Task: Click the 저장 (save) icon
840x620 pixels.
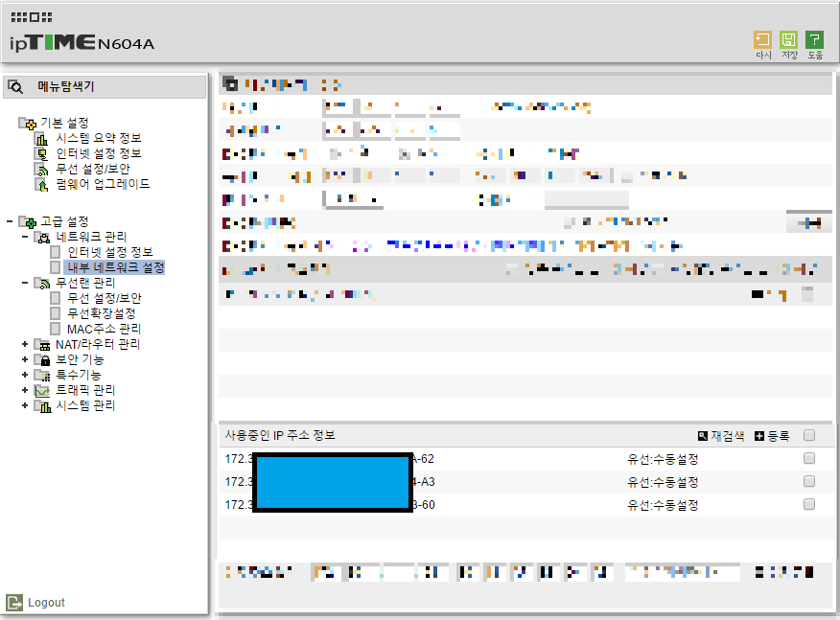Action: click(x=788, y=40)
